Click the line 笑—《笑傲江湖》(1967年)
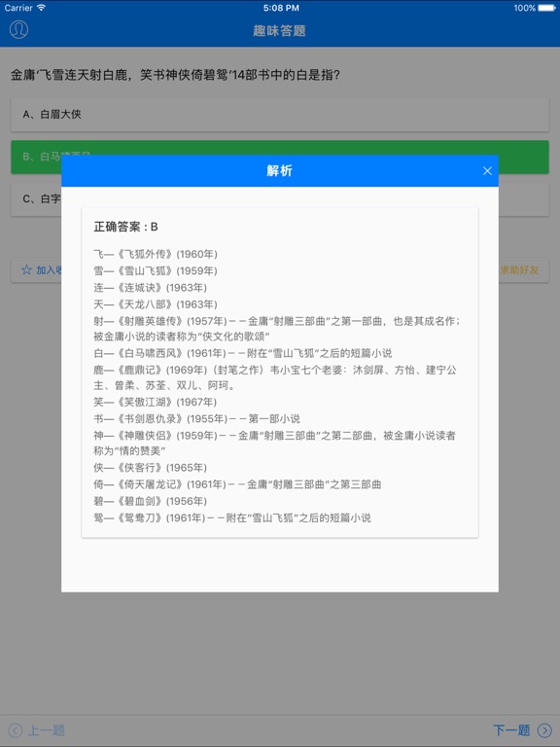This screenshot has height=747, width=560. [x=156, y=402]
